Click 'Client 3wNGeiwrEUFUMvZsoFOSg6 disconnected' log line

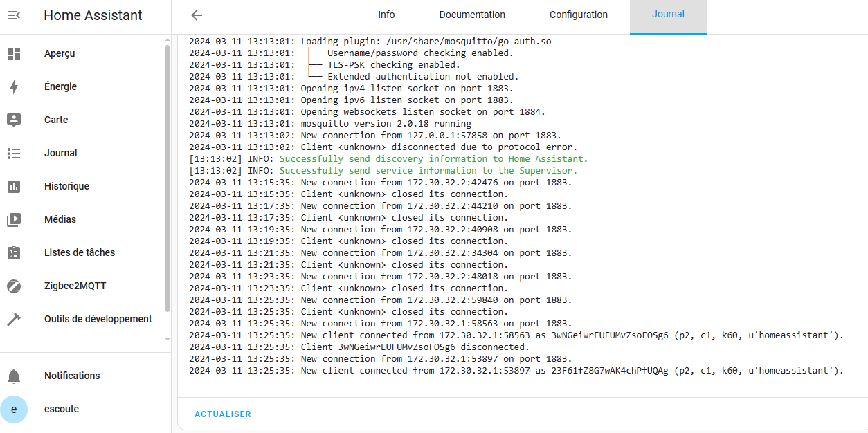coord(359,347)
